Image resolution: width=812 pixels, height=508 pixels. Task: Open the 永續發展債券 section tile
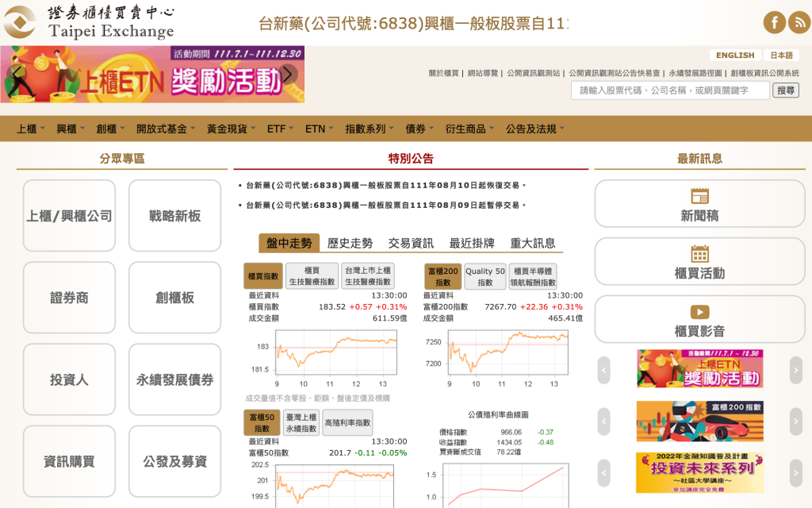tap(174, 379)
